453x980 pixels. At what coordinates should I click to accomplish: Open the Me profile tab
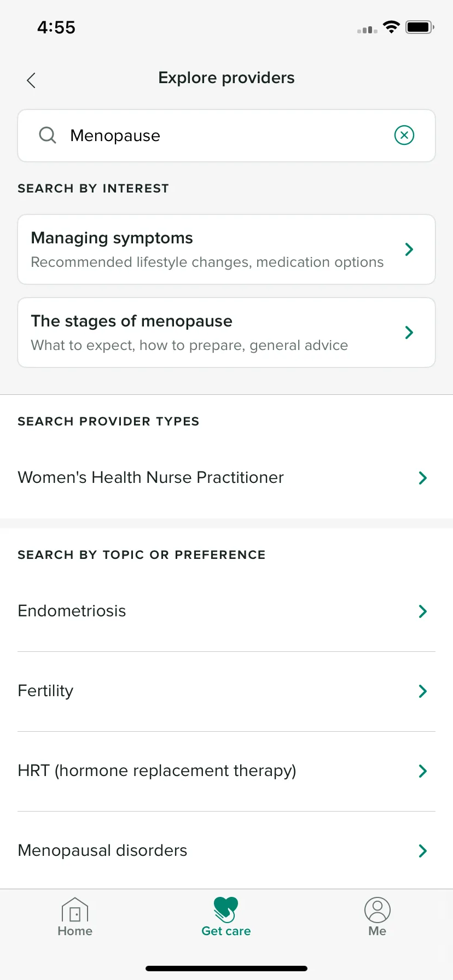[x=377, y=918]
